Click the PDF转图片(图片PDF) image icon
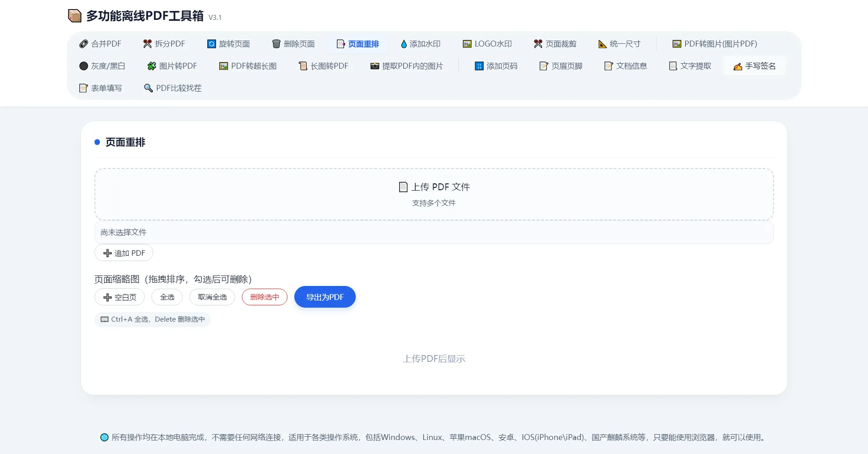Image resolution: width=868 pixels, height=454 pixels. (677, 44)
